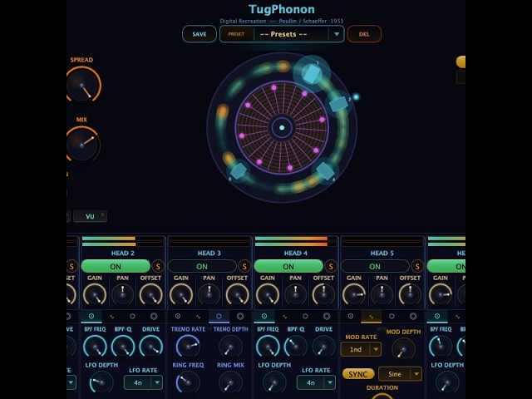The width and height of the screenshot is (532, 399).
Task: Select Head 2 double-ring tab icon
Action: click(154, 316)
